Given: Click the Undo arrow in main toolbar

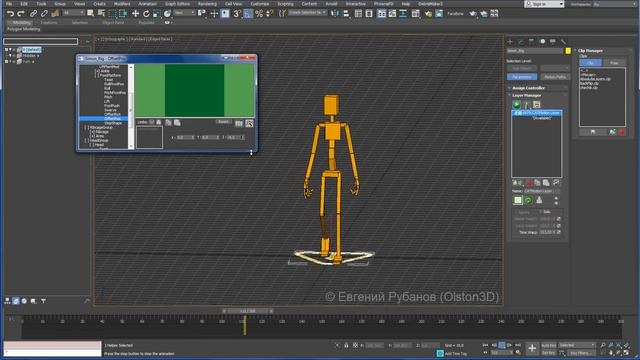Looking at the screenshot, I should coord(10,14).
